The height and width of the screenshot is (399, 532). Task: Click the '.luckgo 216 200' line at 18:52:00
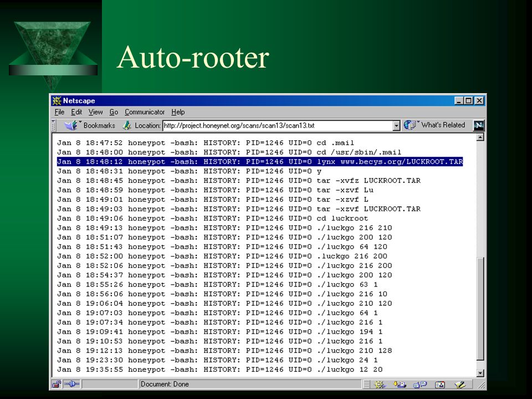[222, 256]
